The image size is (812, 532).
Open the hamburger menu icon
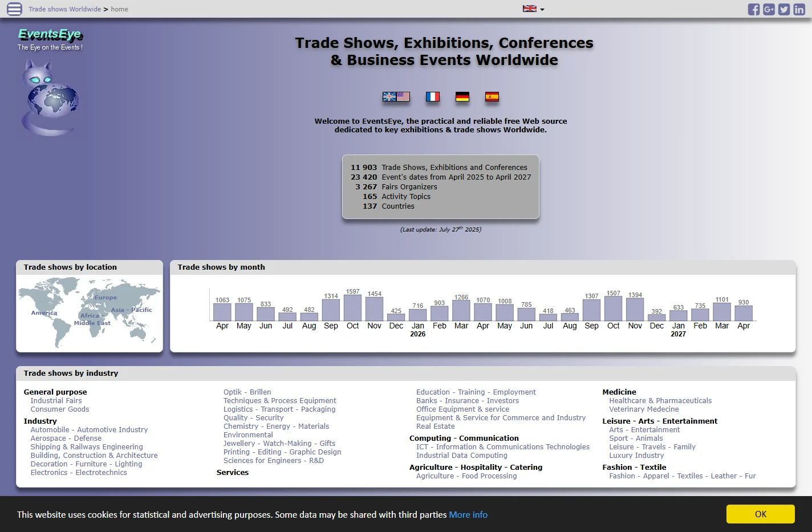14,9
